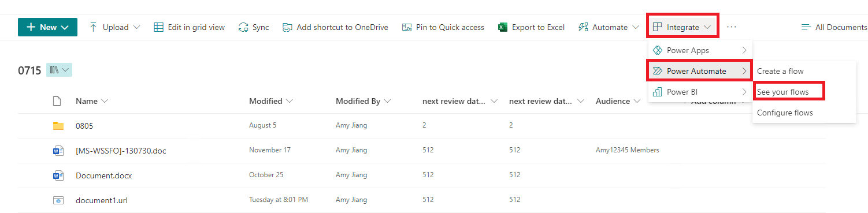Select See your flows

pyautogui.click(x=782, y=92)
